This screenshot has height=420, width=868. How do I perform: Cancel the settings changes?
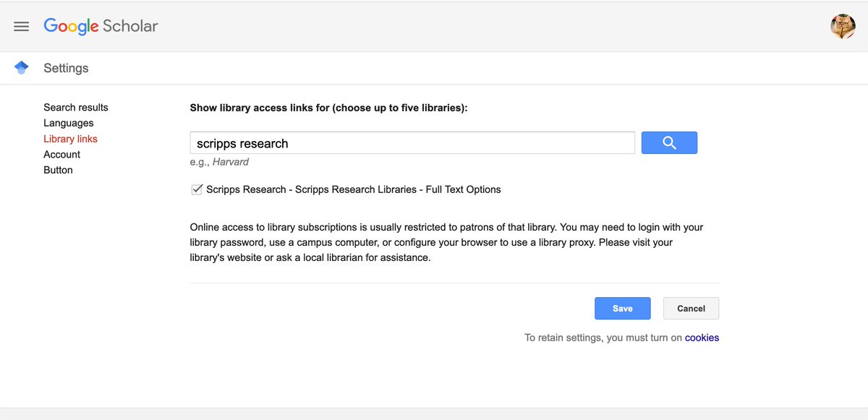click(x=691, y=308)
